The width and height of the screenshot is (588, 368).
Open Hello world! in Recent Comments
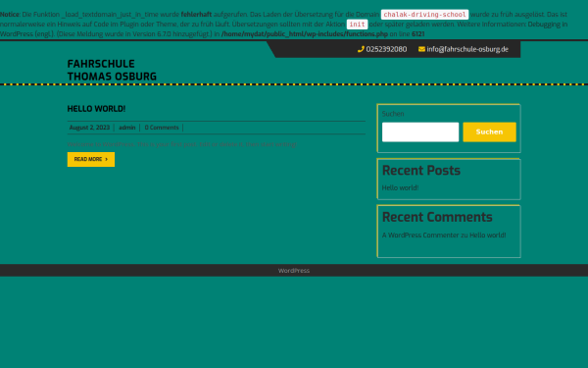(x=487, y=236)
